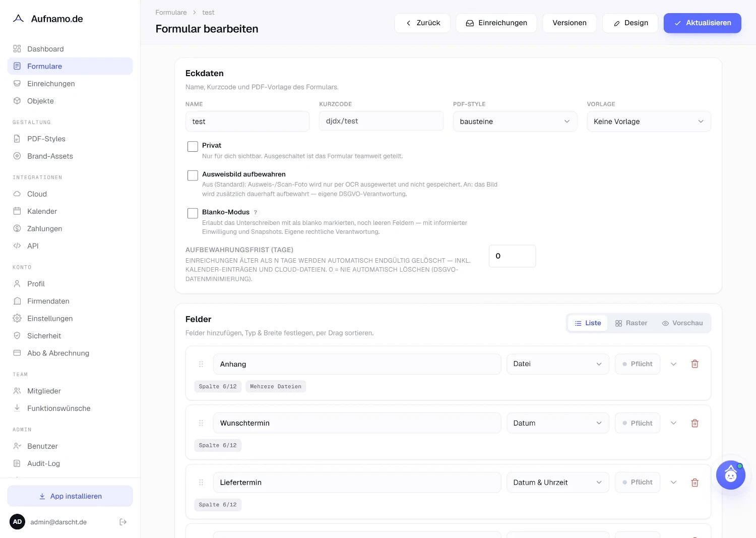Click the Abo & Abrechnung card icon
Viewport: 756px width, 538px height.
(17, 353)
